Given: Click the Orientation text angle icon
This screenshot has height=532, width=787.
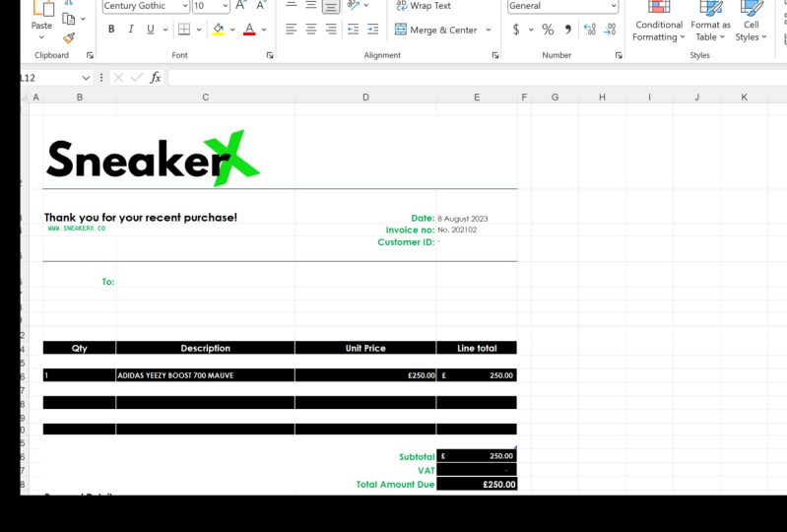Looking at the screenshot, I should click(354, 5).
